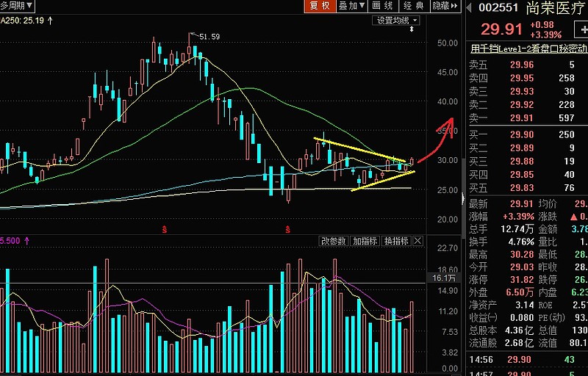This screenshot has width=588, height=376.
Task: Toggle the 隐藏 hide option
Action: [441, 6]
